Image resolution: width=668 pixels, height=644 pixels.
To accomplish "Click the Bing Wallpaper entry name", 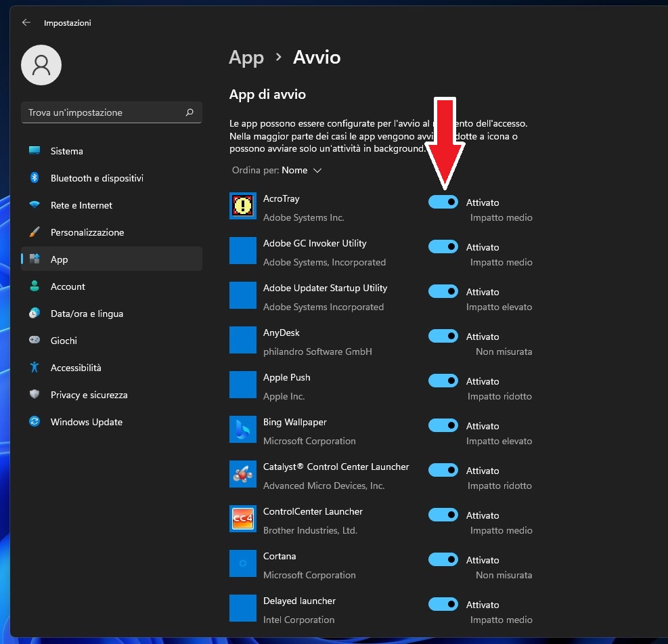I will (x=295, y=422).
